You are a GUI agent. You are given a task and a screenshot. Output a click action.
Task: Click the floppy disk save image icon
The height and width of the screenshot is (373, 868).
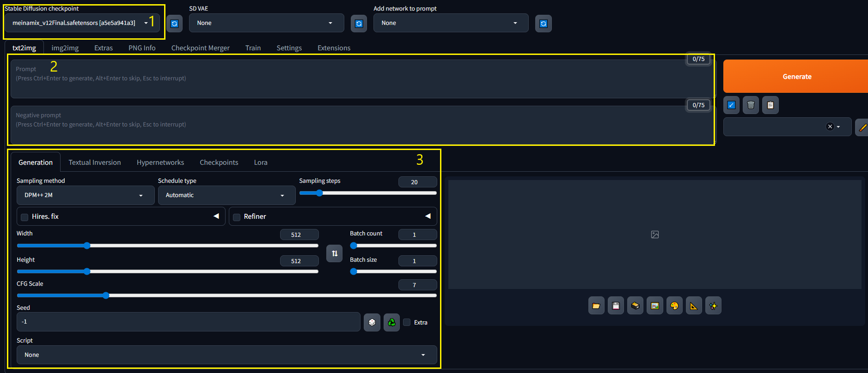click(x=616, y=306)
